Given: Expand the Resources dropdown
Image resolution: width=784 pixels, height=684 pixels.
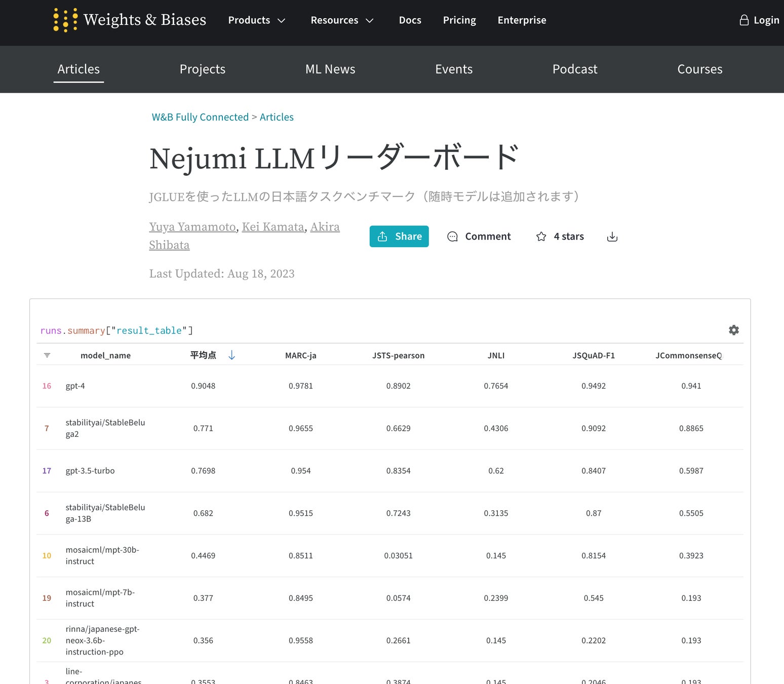Looking at the screenshot, I should [342, 20].
